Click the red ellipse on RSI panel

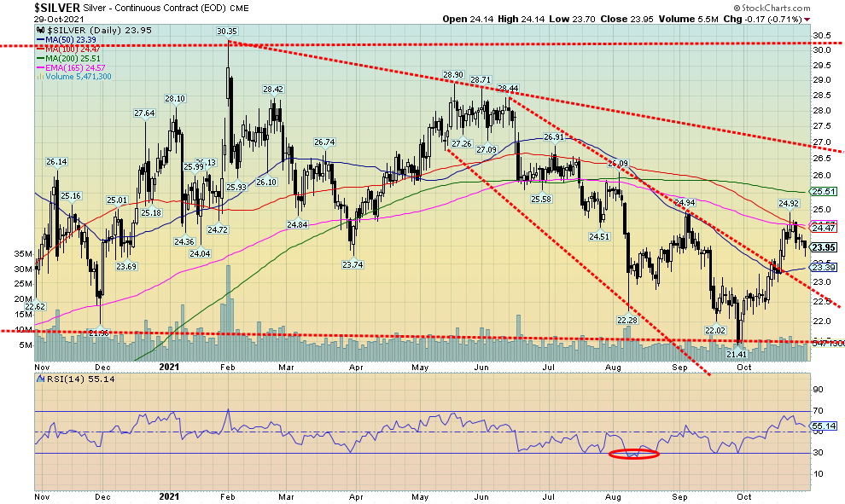(x=634, y=454)
